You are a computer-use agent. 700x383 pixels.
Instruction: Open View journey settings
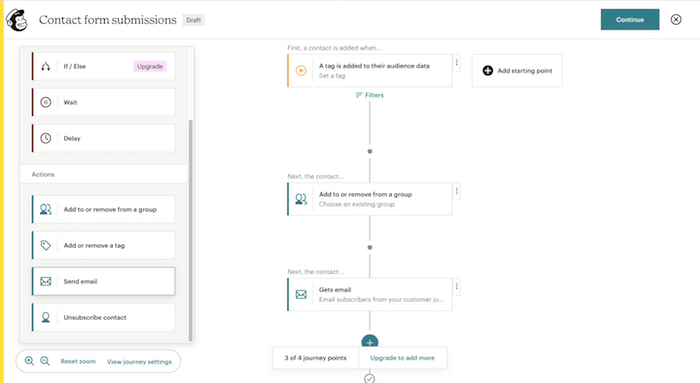[x=139, y=362]
